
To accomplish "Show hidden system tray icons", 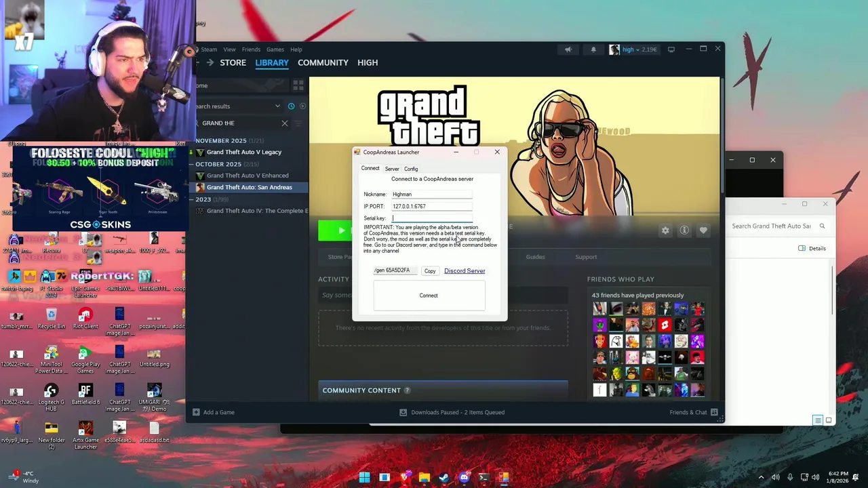I will 761,477.
